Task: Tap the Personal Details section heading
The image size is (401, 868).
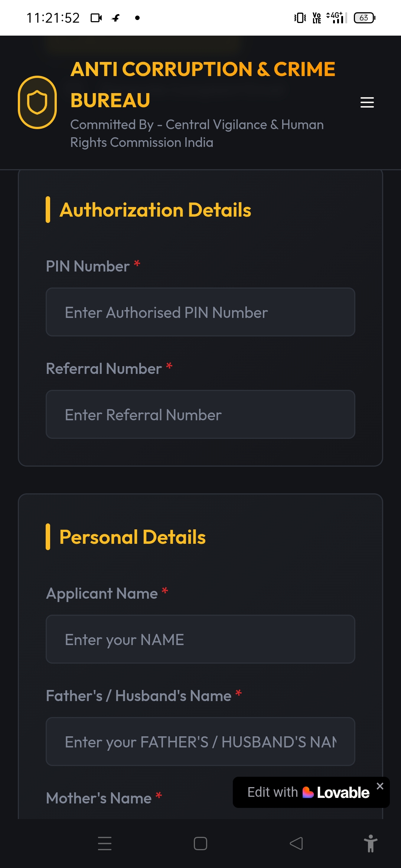Action: click(x=133, y=537)
